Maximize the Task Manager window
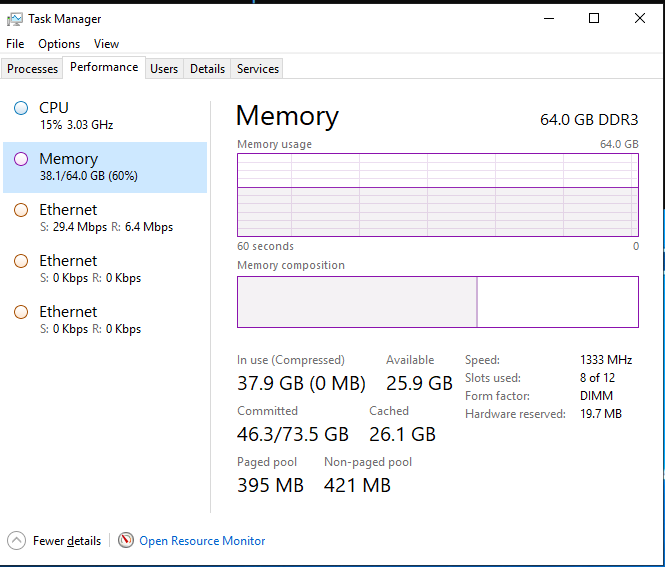Screen dimensions: 665x567 click(594, 18)
